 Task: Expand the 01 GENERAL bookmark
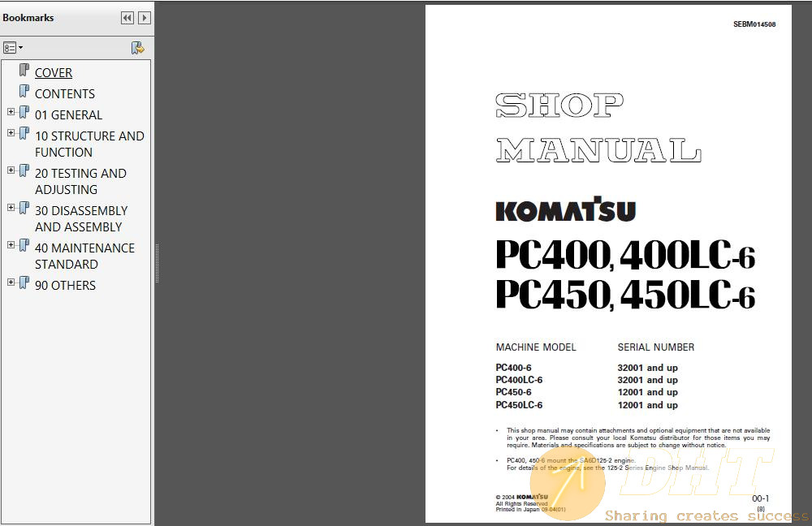11,112
